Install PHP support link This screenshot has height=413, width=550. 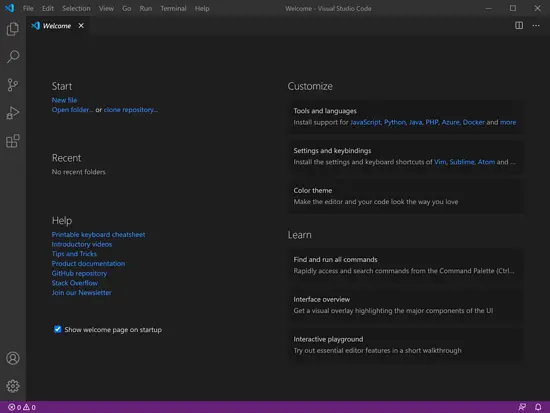432,122
